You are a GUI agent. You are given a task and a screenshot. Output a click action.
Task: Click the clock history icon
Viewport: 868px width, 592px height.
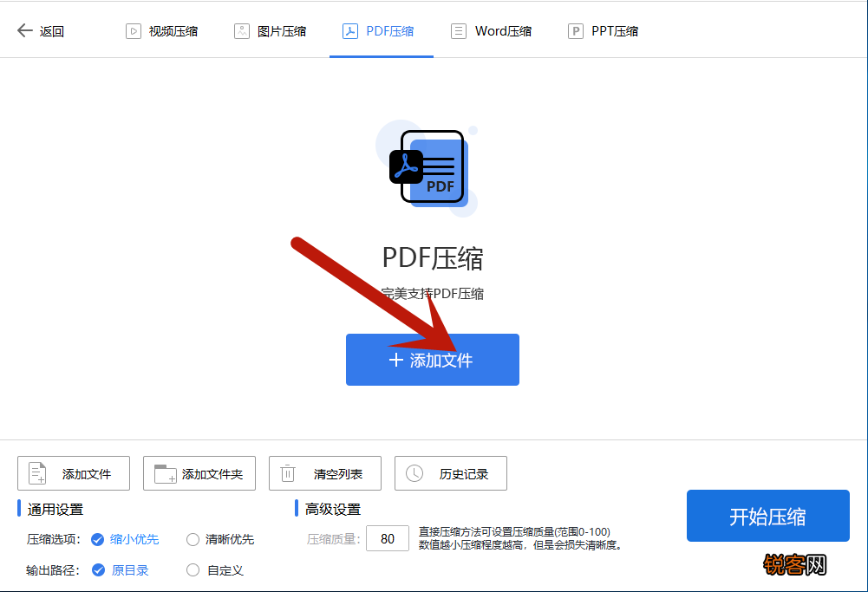[414, 473]
